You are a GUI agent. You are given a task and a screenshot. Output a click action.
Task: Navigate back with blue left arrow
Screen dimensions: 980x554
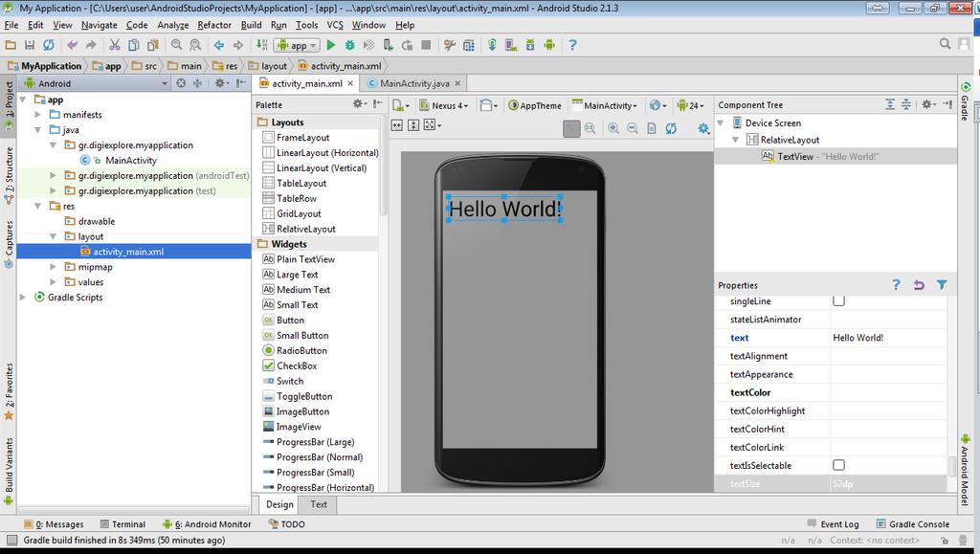pyautogui.click(x=219, y=45)
